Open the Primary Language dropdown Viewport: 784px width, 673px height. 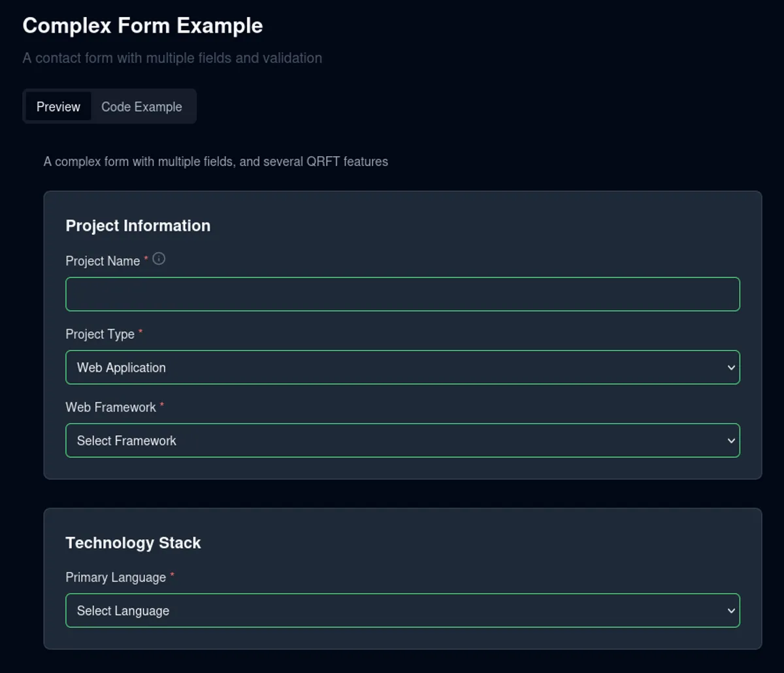click(x=402, y=610)
